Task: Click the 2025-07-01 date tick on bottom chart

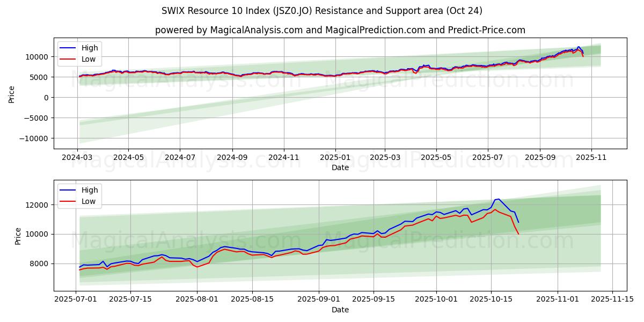Action: [76, 300]
